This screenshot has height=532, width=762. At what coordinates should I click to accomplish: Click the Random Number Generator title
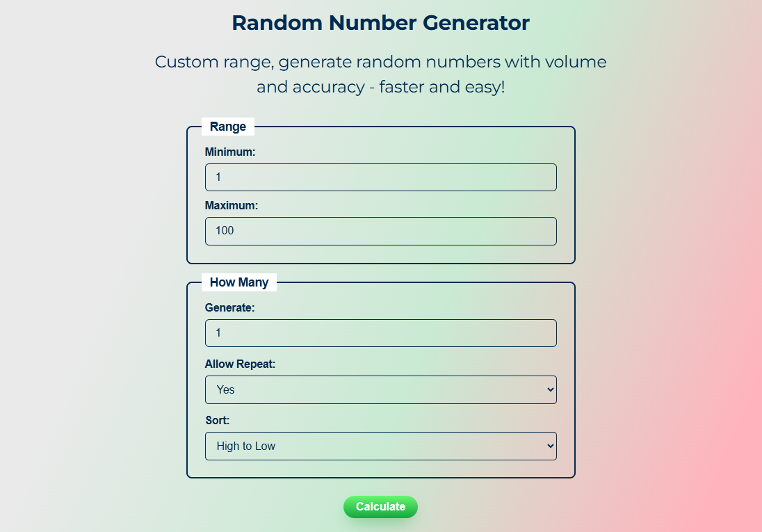pyautogui.click(x=380, y=23)
